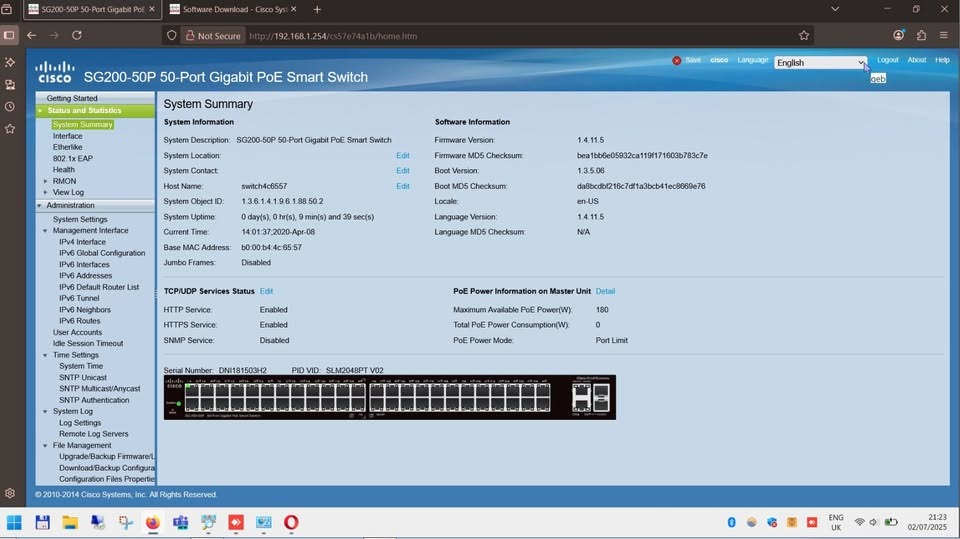Open File Explorer from the taskbar
Screen dimensions: 960x539
coord(70,522)
